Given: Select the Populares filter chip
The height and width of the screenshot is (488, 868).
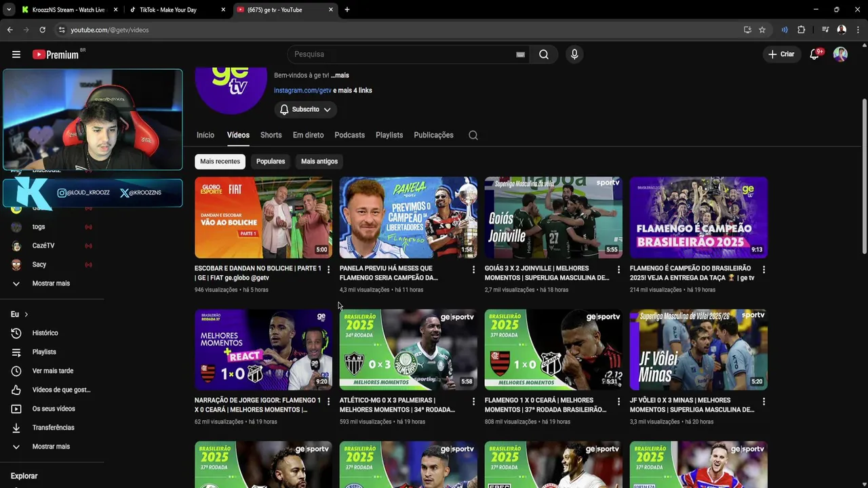Looking at the screenshot, I should click(271, 161).
